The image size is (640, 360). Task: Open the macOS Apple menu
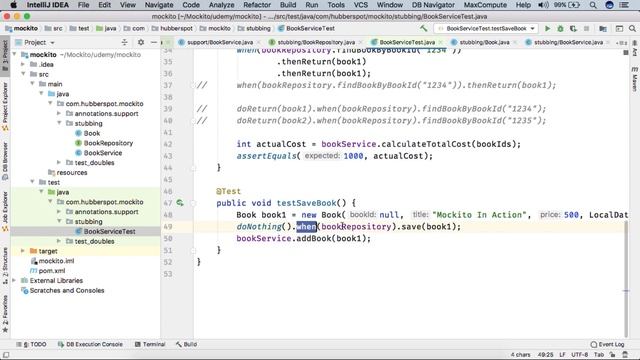[13, 5]
